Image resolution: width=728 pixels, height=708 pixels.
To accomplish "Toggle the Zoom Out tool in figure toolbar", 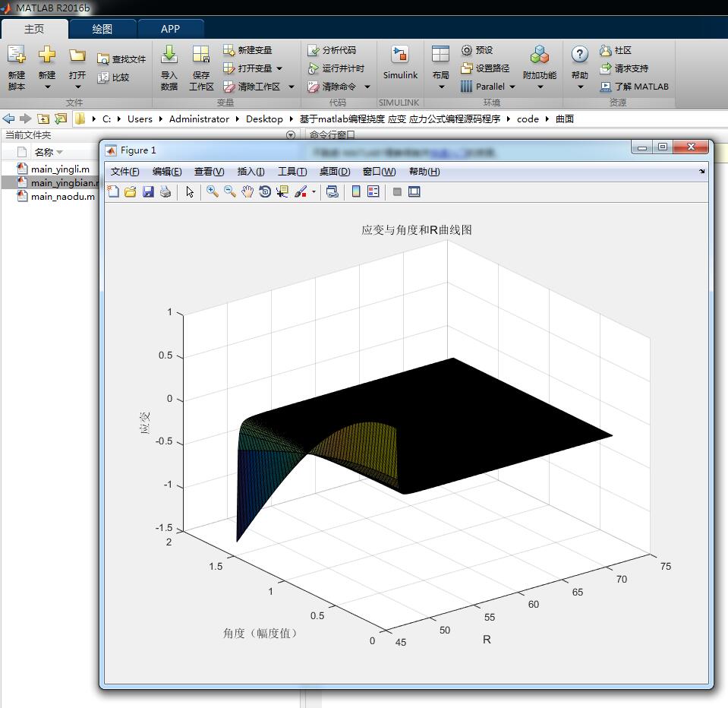I will [x=230, y=191].
